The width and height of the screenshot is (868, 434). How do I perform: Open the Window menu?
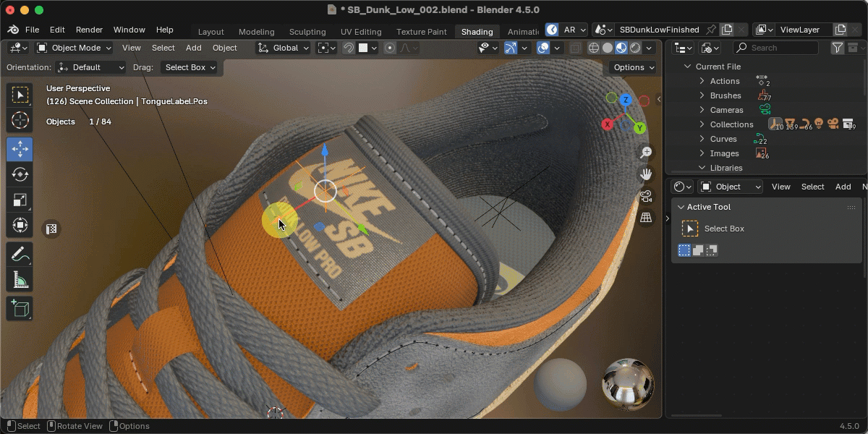pyautogui.click(x=129, y=30)
